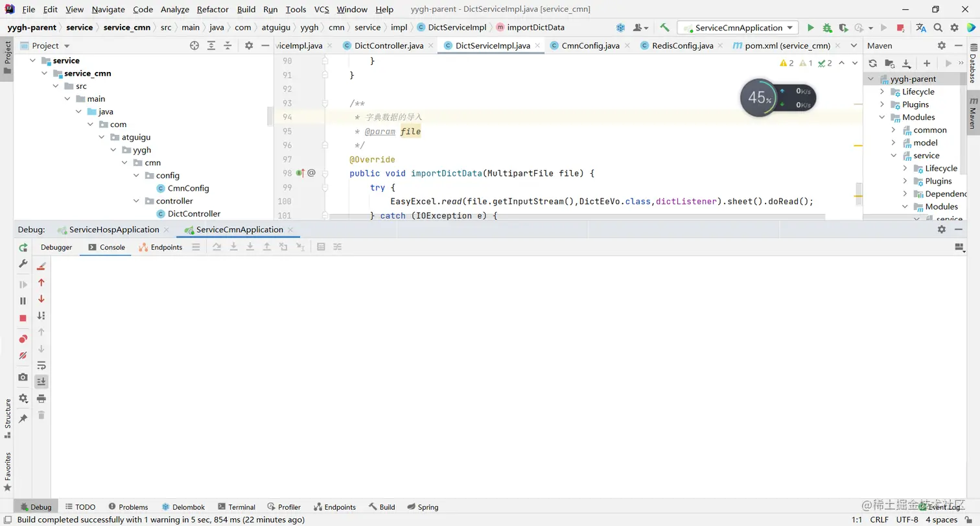The width and height of the screenshot is (980, 526).
Task: Take a thread dump with the camera icon
Action: click(23, 377)
